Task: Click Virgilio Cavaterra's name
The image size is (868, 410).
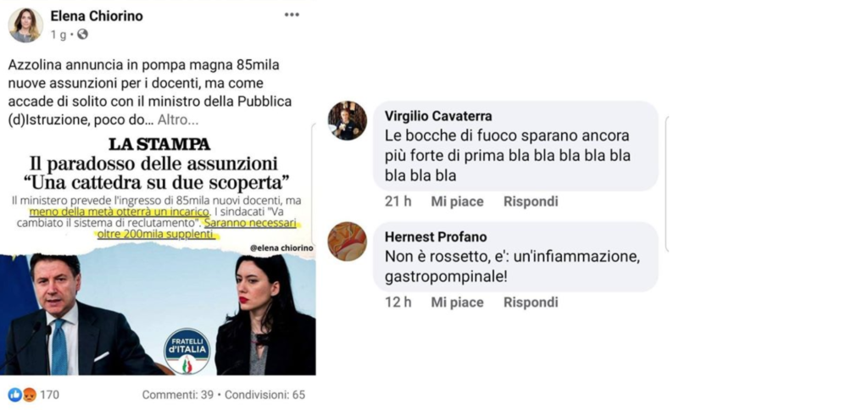Action: click(438, 116)
